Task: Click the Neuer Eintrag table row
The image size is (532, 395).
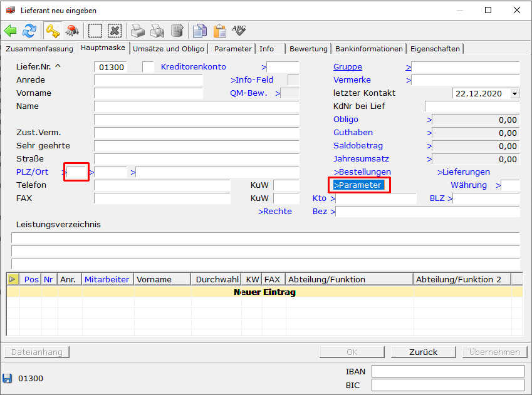Action: click(264, 292)
